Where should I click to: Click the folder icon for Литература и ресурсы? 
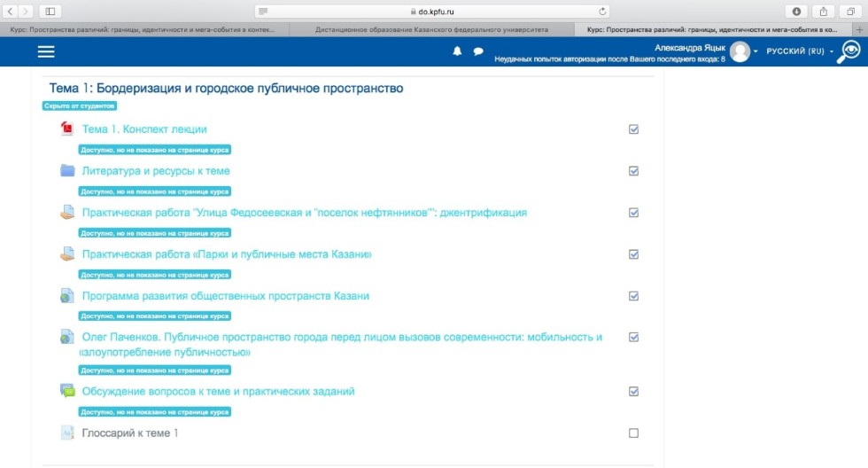tap(67, 171)
